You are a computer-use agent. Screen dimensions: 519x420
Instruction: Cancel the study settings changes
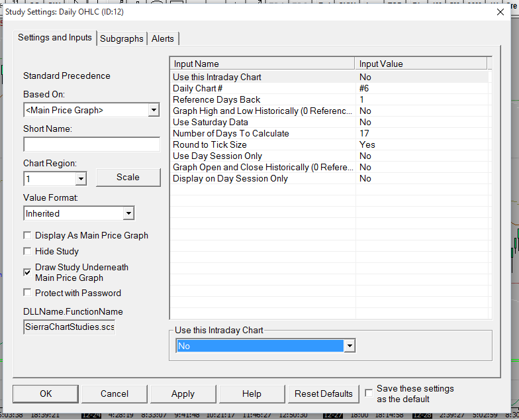pyautogui.click(x=115, y=394)
